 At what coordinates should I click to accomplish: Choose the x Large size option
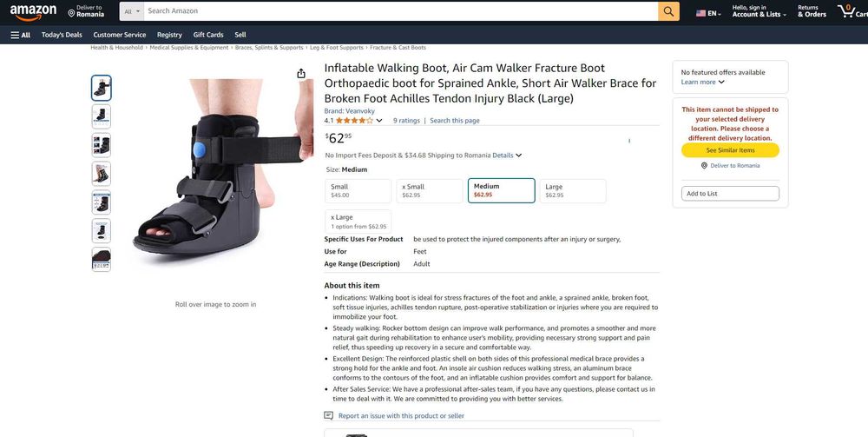tap(358, 222)
